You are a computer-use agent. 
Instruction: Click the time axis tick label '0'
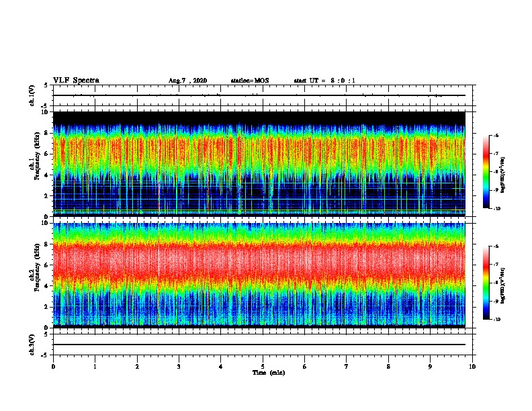[53, 367]
